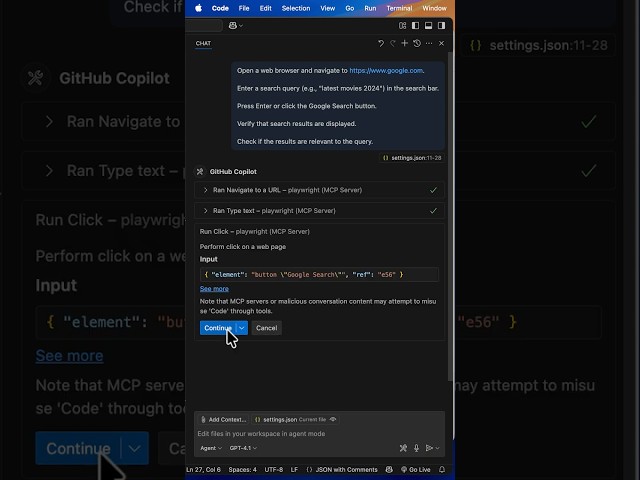
Task: Open notifications bell in status bar
Action: [x=442, y=470]
